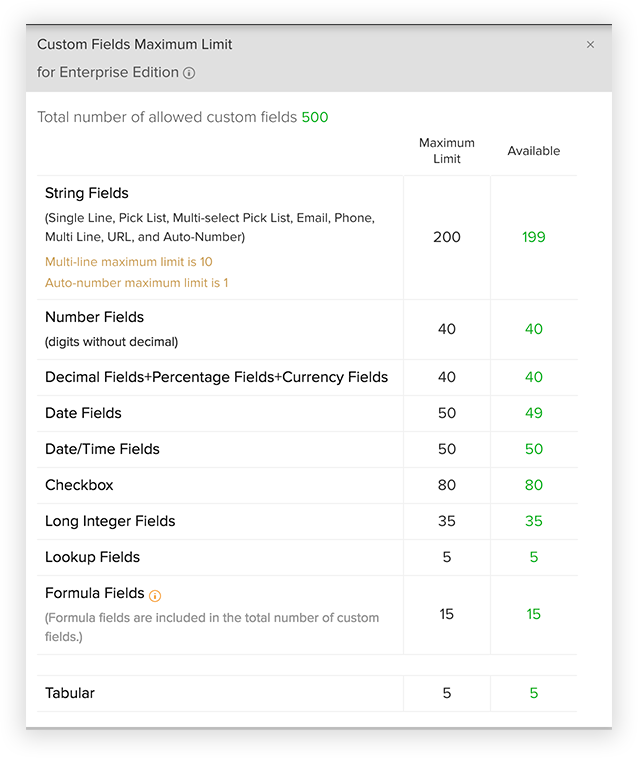The width and height of the screenshot is (638, 758).
Task: Click the dialog title Custom Fields Maximum Limit
Action: (134, 45)
